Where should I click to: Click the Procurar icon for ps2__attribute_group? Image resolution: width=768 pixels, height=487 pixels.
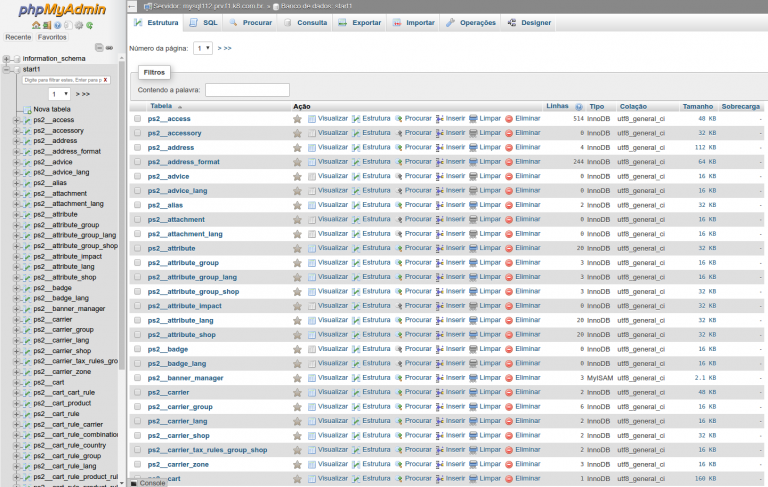[399, 263]
